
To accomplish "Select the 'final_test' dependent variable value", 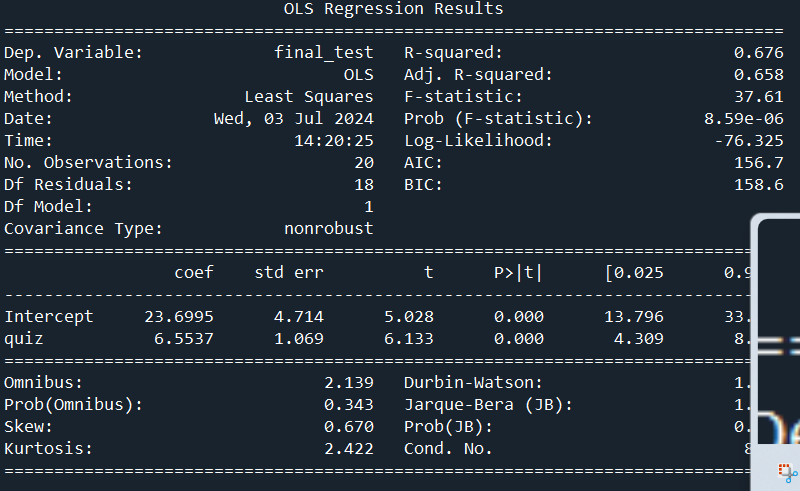I will 323,53.
